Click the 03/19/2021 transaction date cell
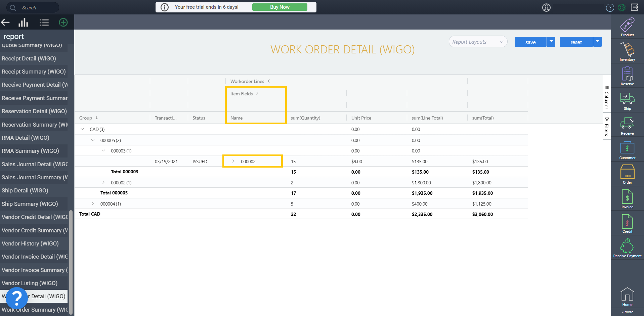 (166, 162)
